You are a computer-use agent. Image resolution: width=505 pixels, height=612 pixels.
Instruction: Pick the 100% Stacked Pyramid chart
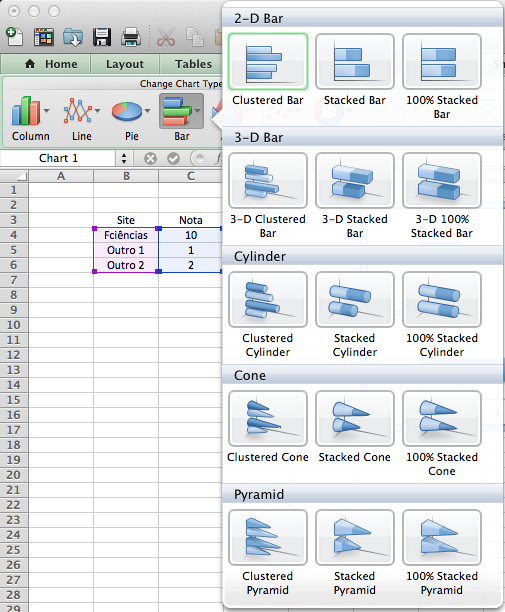tap(442, 537)
